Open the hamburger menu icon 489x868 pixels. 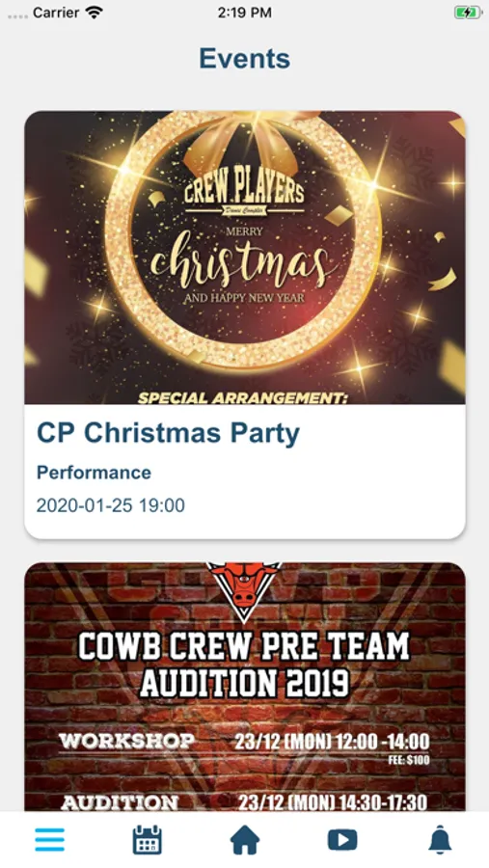(50, 840)
